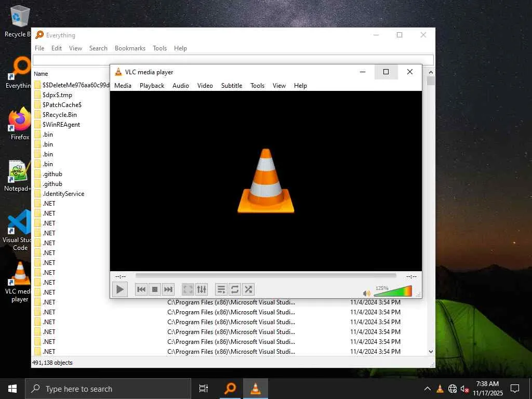
Task: Click Everything magnifier title bar icon
Action: pos(39,35)
